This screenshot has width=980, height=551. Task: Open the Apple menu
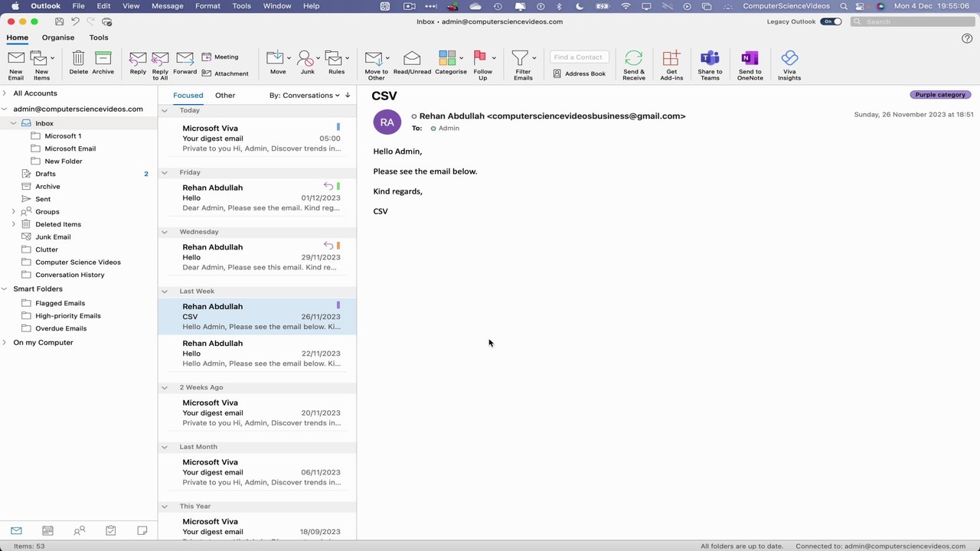[15, 6]
